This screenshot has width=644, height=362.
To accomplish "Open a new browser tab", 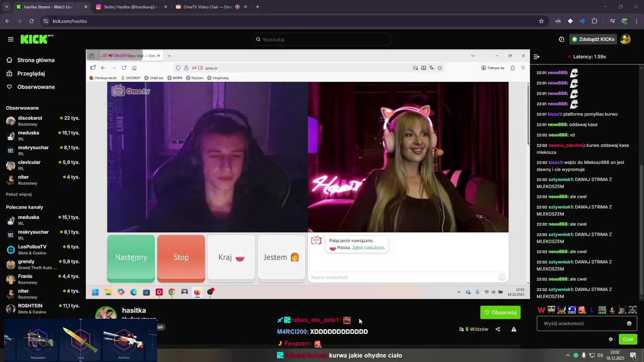I will [x=258, y=7].
